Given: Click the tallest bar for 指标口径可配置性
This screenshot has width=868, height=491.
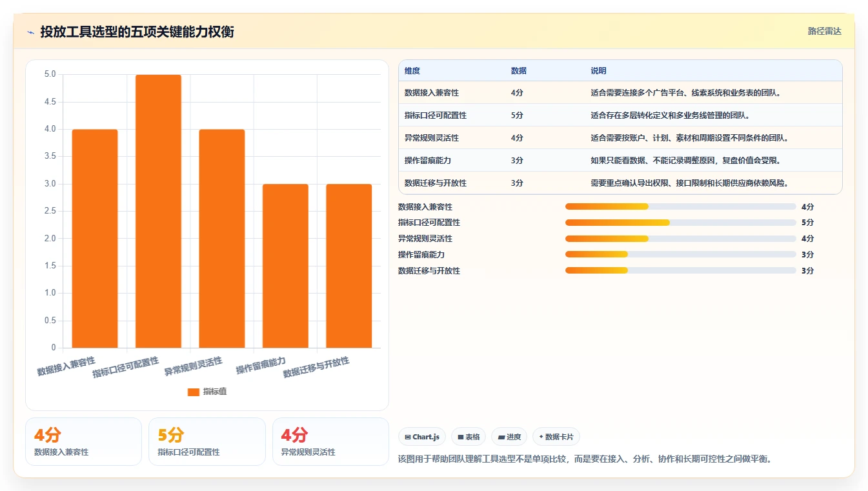Looking at the screenshot, I should pos(158,212).
